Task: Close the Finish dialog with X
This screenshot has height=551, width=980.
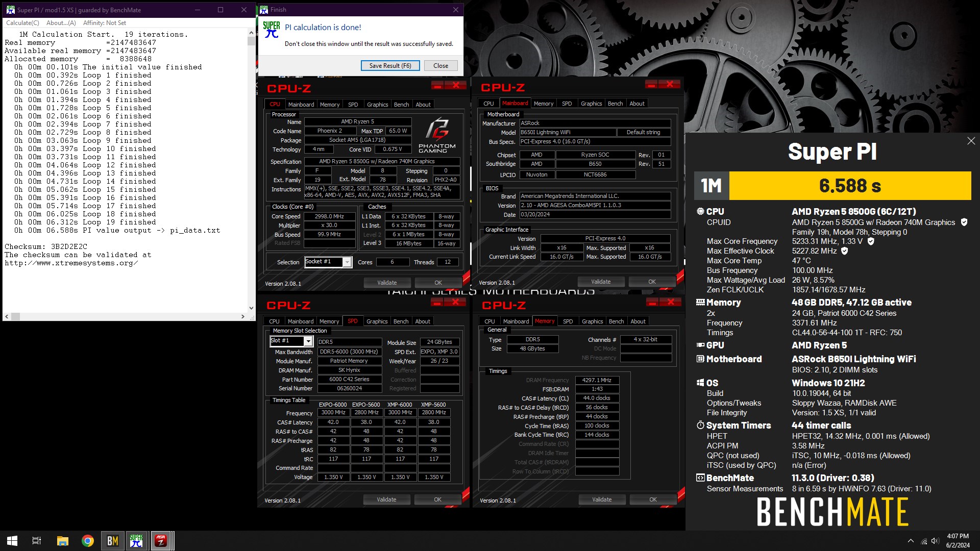Action: click(x=455, y=10)
